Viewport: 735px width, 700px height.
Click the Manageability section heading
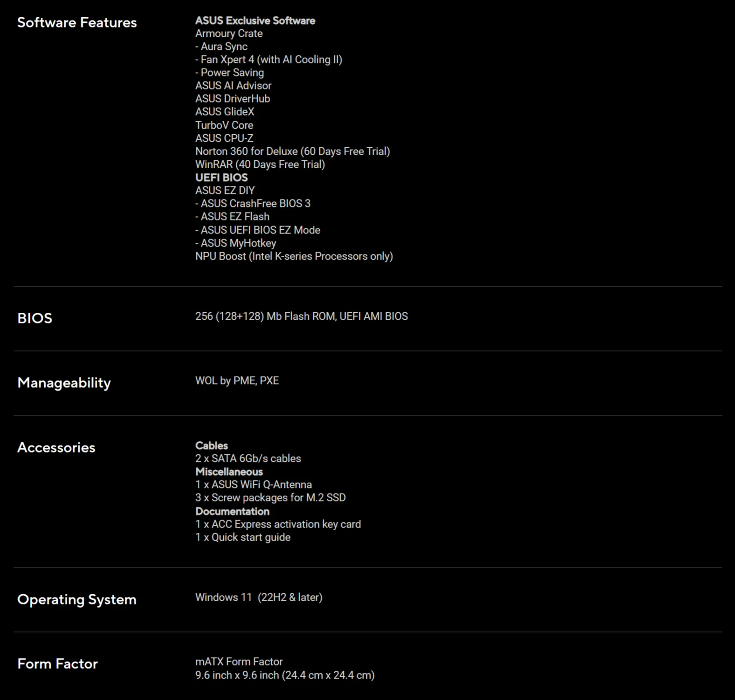(64, 383)
